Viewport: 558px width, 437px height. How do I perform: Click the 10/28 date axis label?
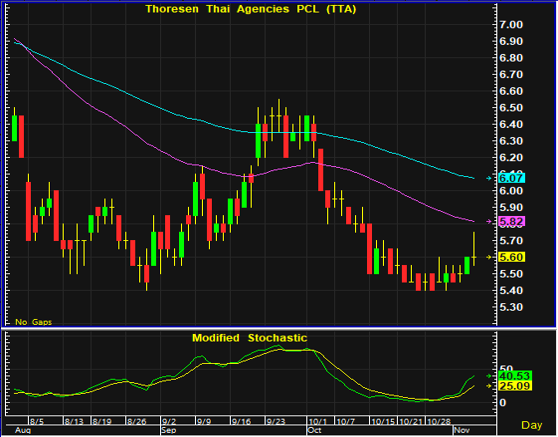(438, 422)
